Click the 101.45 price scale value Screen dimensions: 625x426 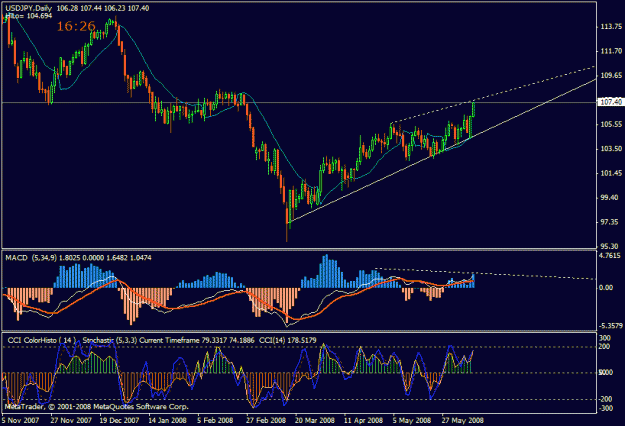point(611,173)
